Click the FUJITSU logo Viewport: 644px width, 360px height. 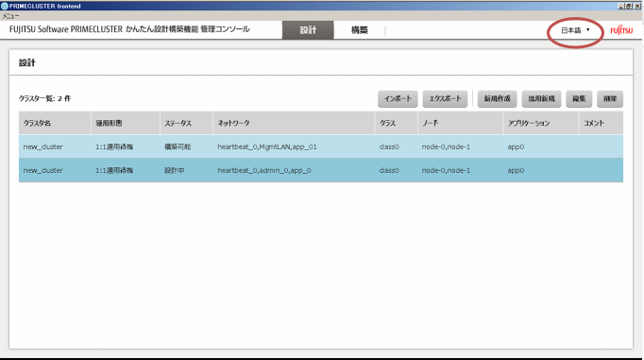click(621, 30)
